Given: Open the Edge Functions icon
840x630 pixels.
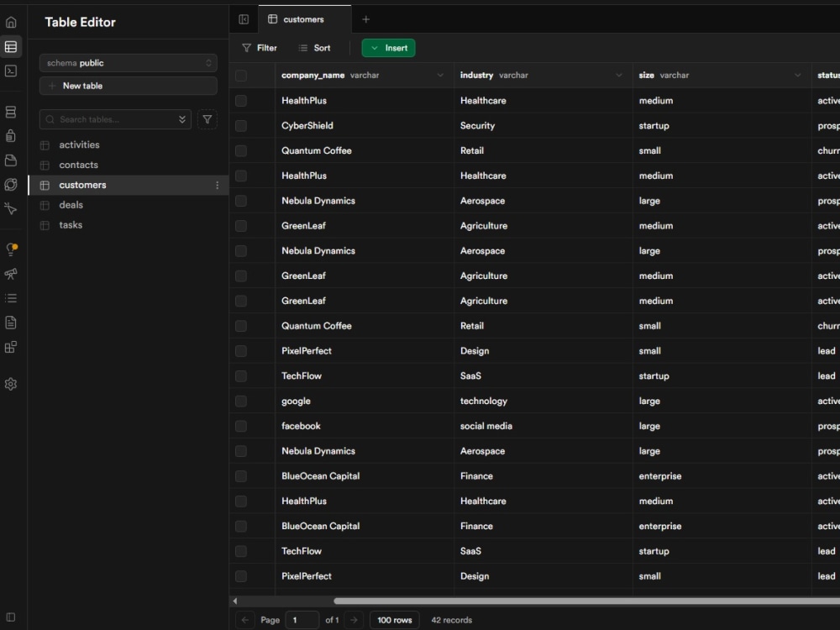Looking at the screenshot, I should (x=11, y=184).
